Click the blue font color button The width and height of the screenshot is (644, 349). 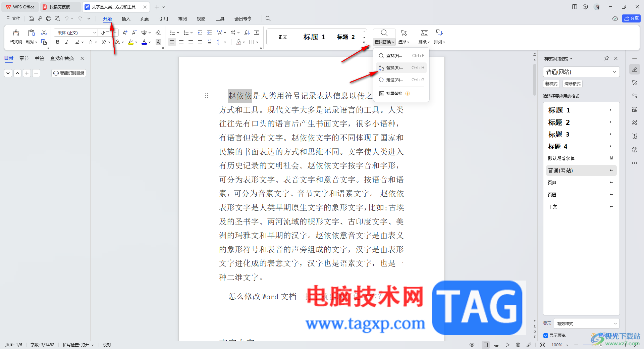point(144,42)
